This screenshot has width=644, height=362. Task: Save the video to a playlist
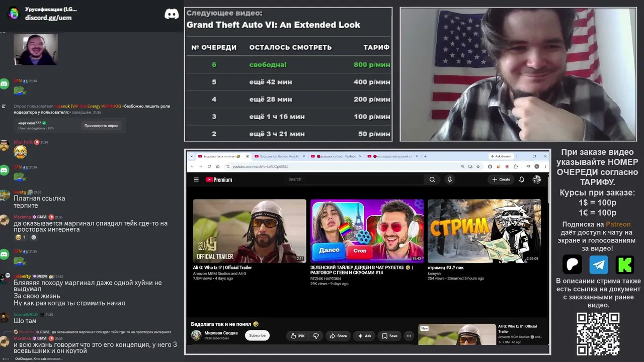[x=389, y=336]
